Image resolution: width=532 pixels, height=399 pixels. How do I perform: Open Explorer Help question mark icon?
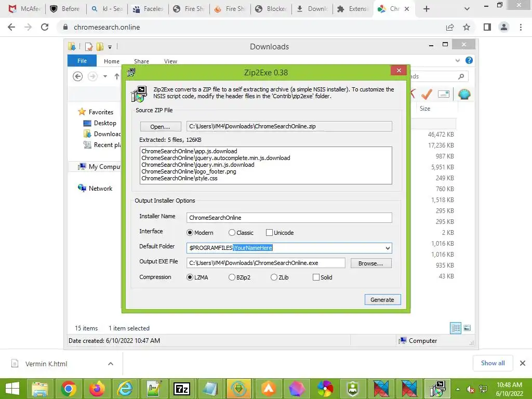pyautogui.click(x=469, y=60)
